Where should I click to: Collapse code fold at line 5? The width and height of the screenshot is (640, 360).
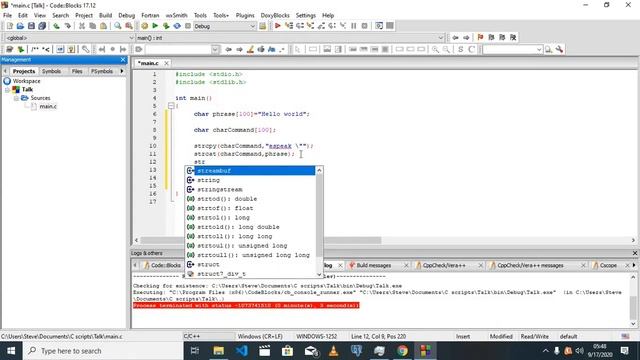[x=171, y=106]
